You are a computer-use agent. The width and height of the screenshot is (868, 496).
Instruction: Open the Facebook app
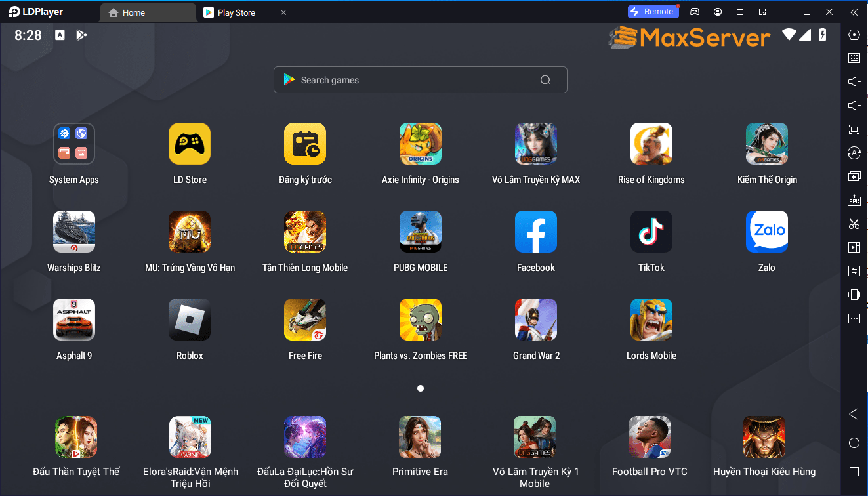click(535, 232)
